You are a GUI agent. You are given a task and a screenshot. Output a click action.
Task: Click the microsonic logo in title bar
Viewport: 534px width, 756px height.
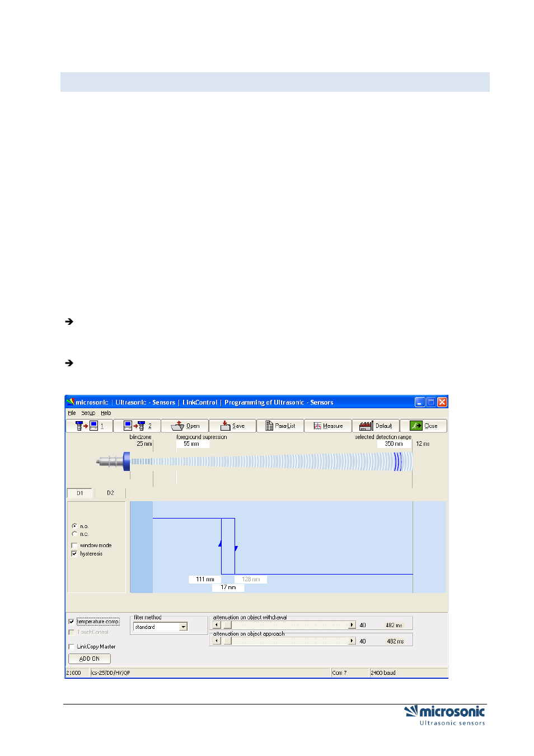coord(71,402)
